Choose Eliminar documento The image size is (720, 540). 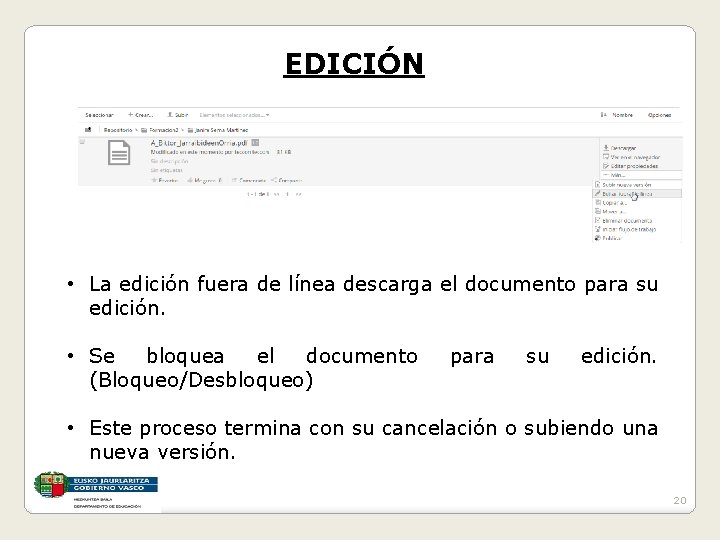tap(623, 220)
